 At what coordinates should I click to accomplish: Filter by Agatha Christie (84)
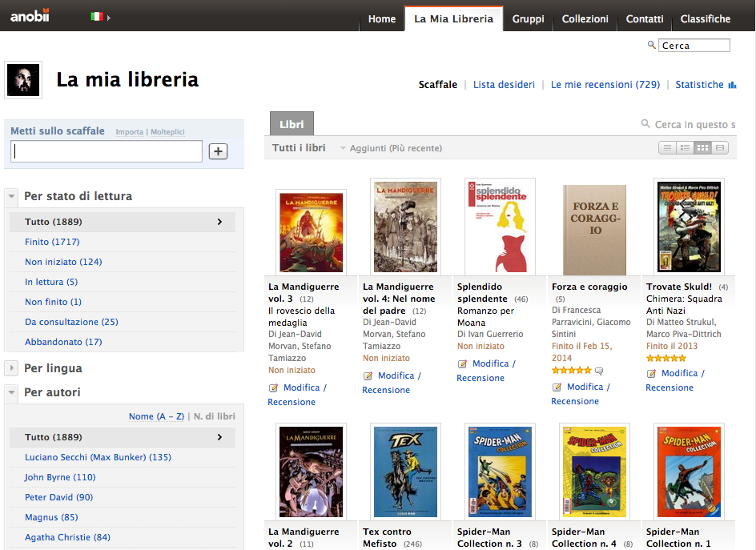[x=67, y=537]
